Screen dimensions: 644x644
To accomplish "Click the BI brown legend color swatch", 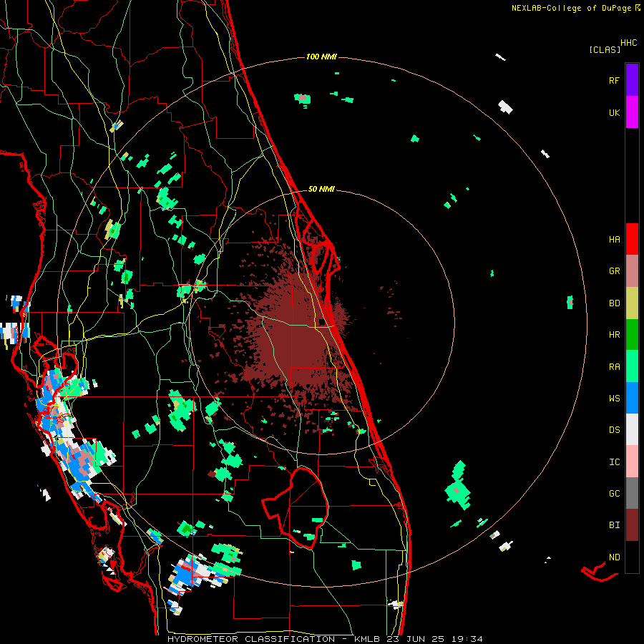I will pyautogui.click(x=632, y=525).
